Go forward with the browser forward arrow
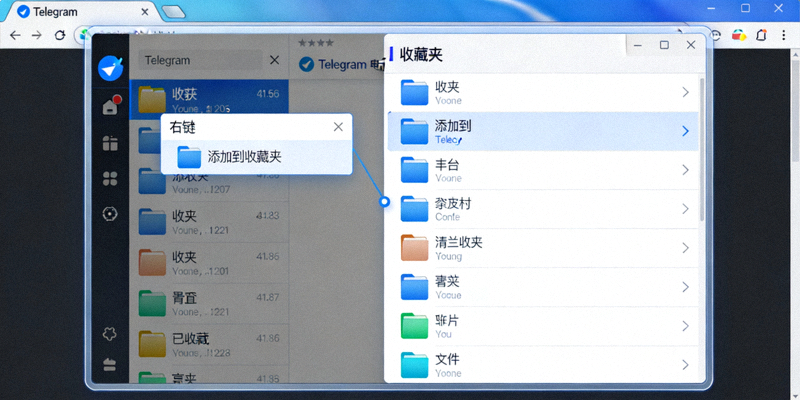The image size is (800, 400). [37, 35]
